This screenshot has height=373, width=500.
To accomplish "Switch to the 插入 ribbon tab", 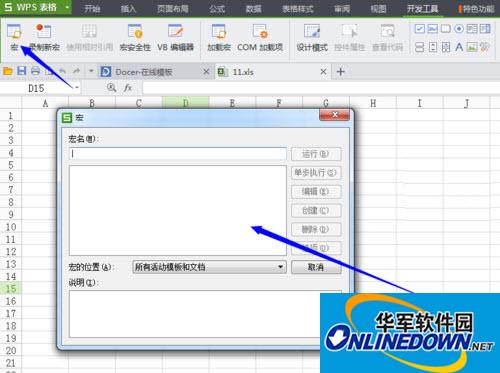I will point(128,8).
